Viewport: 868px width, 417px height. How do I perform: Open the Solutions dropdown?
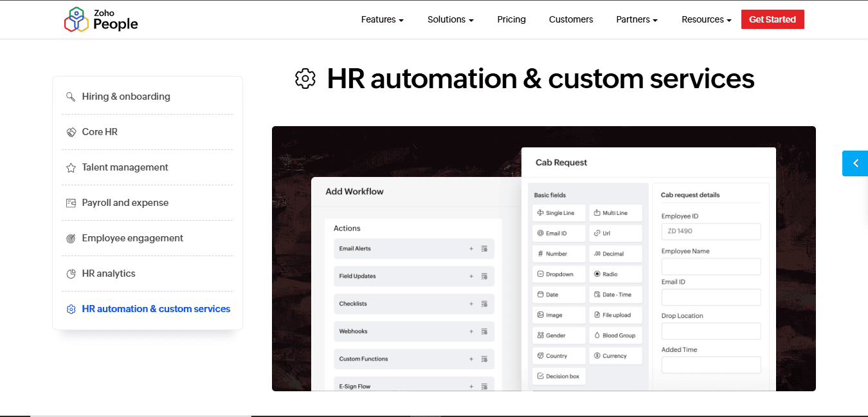pos(450,19)
